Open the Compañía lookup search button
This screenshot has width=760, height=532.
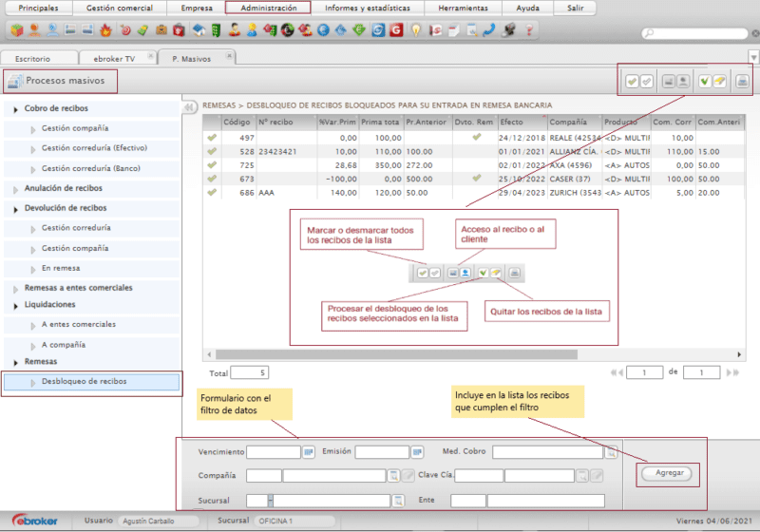coord(393,476)
